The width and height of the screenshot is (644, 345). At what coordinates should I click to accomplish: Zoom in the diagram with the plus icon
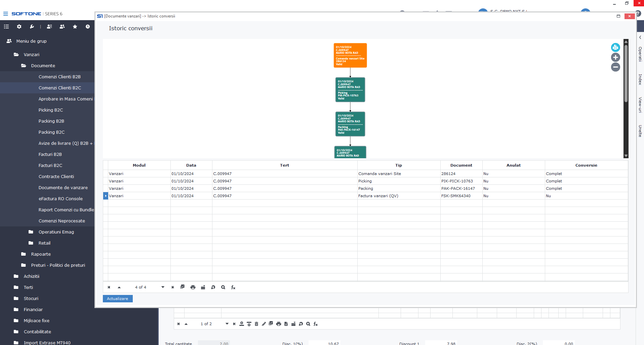615,57
